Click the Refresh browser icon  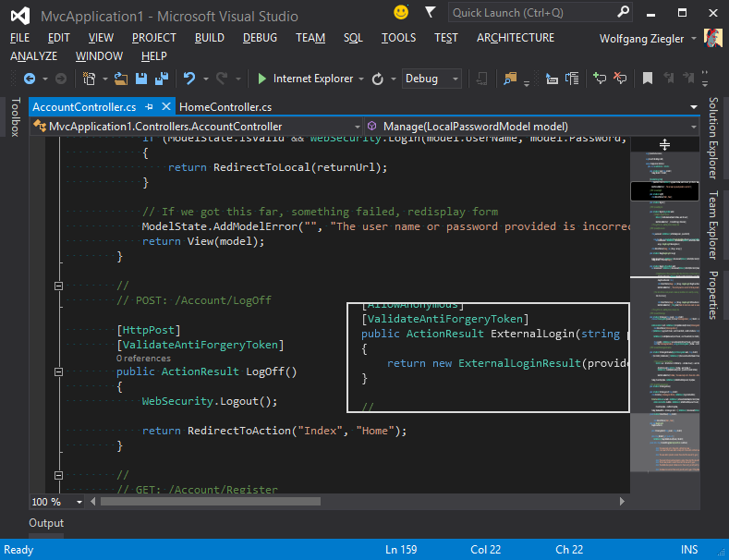point(378,79)
